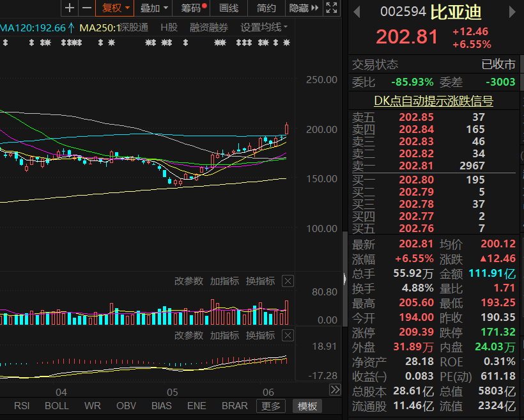Viewport: 524px width, 420px height.
Task: Toggle fullscreen chart icon
Action: click(332, 8)
